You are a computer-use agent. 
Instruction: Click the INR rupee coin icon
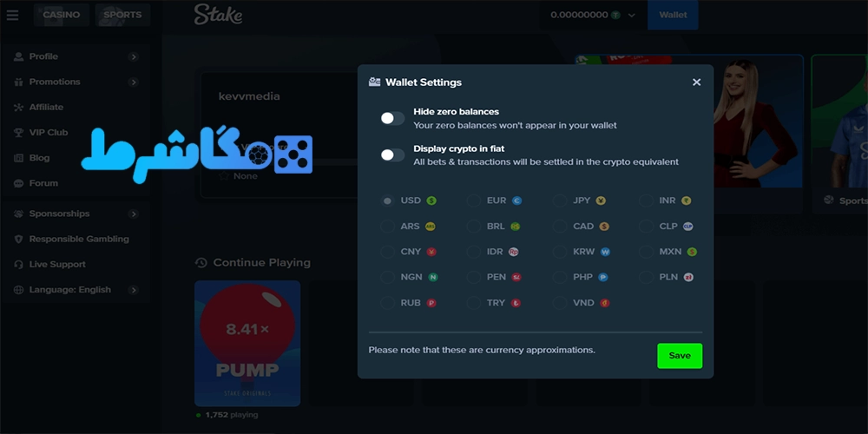click(687, 201)
